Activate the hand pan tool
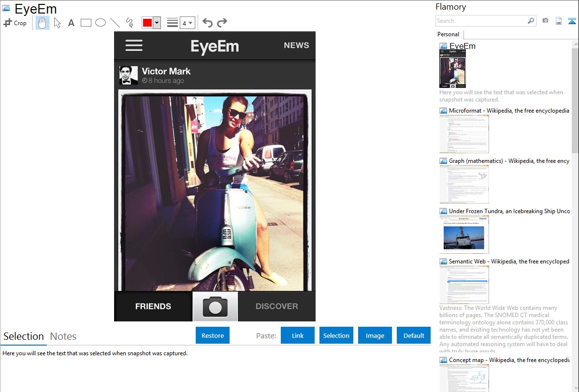Screen dimensions: 579x392 click(42, 23)
